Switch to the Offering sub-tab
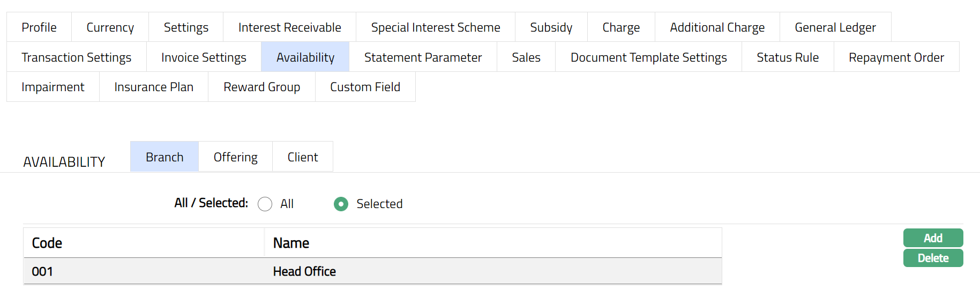 pyautogui.click(x=235, y=157)
